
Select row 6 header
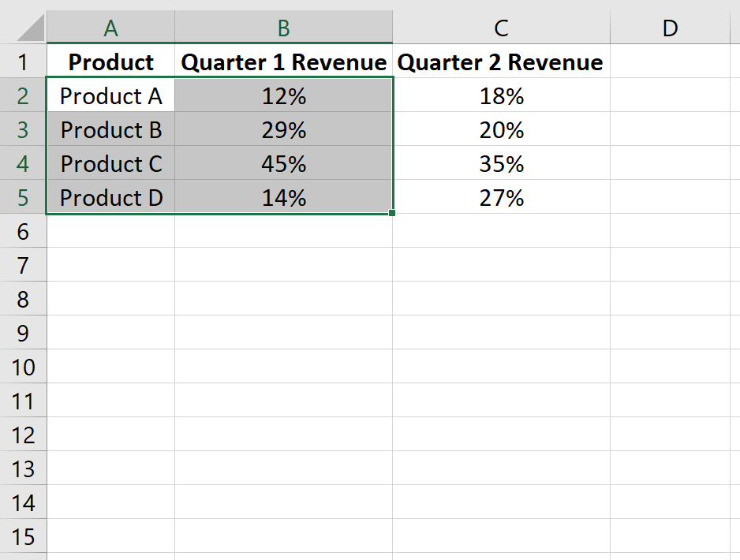click(23, 231)
